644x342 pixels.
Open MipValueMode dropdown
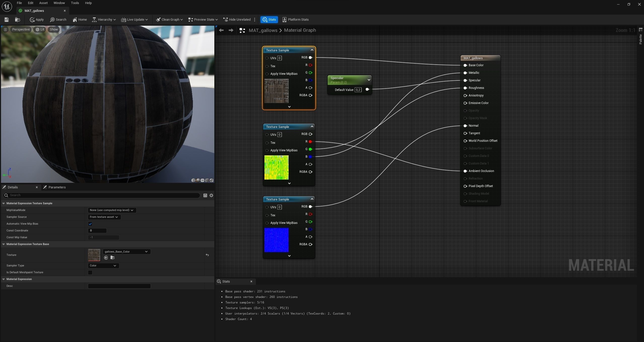112,210
